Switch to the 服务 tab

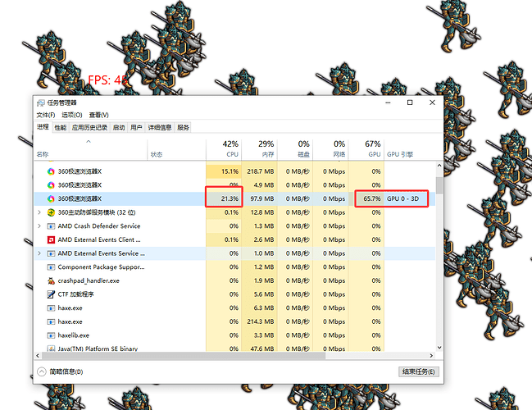click(183, 128)
